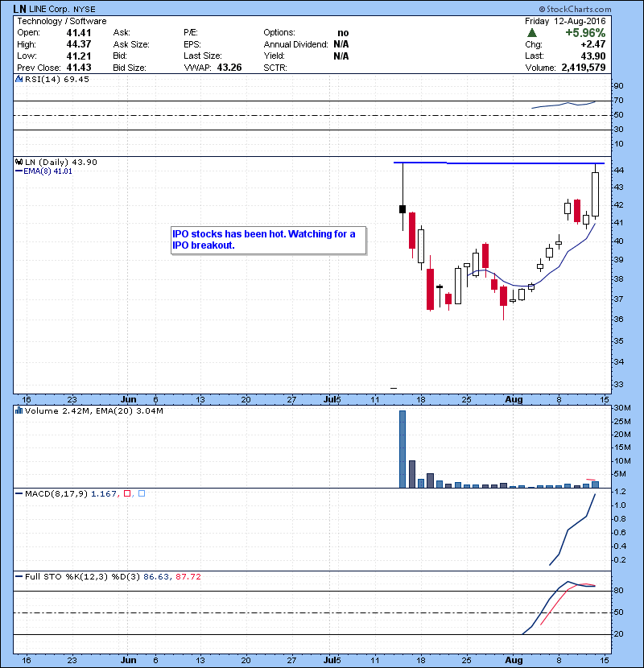Click the 'MACD(8,17,9)' panel label
The image size is (644, 668).
click(56, 493)
